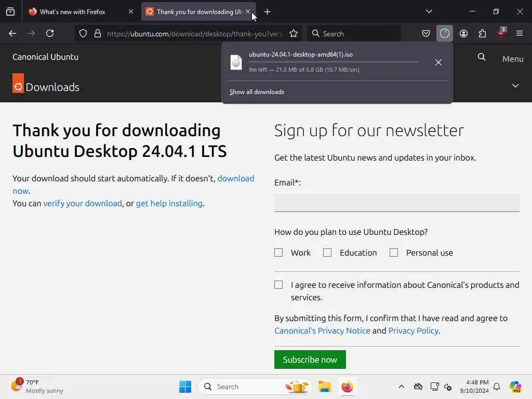Click Canonical Ubuntu header text
The width and height of the screenshot is (532, 399).
(46, 57)
